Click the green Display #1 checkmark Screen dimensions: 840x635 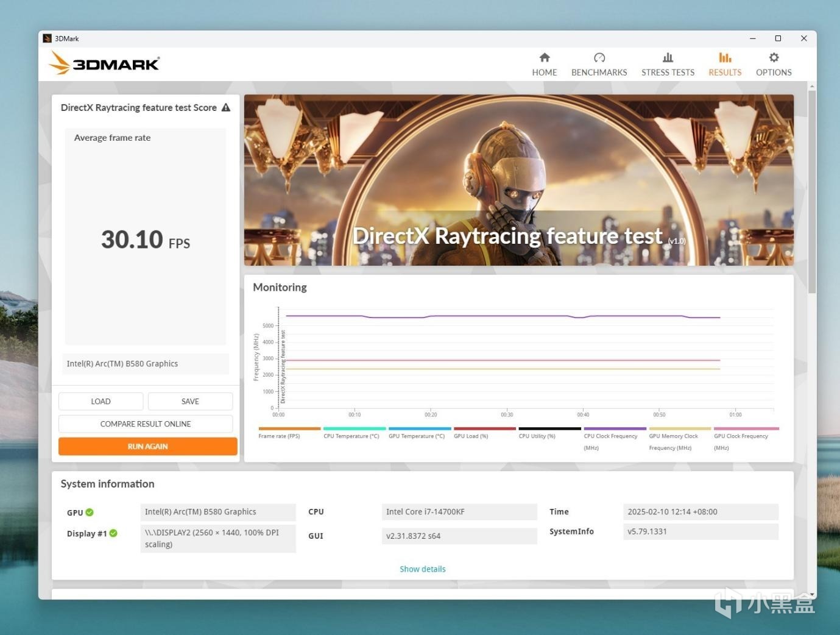[x=113, y=533]
